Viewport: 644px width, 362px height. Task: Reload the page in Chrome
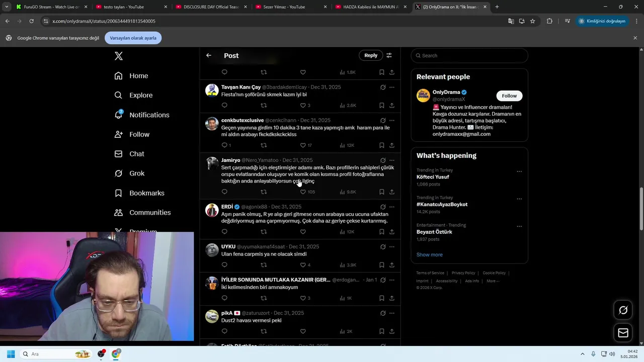pyautogui.click(x=31, y=21)
